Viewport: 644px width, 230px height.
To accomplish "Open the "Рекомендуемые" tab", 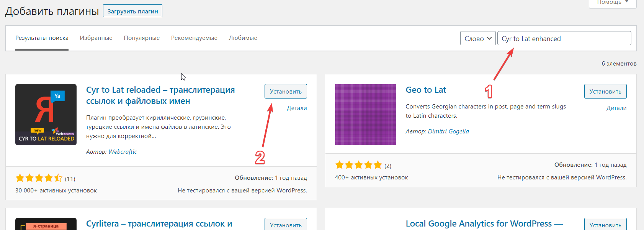I will pyautogui.click(x=194, y=38).
